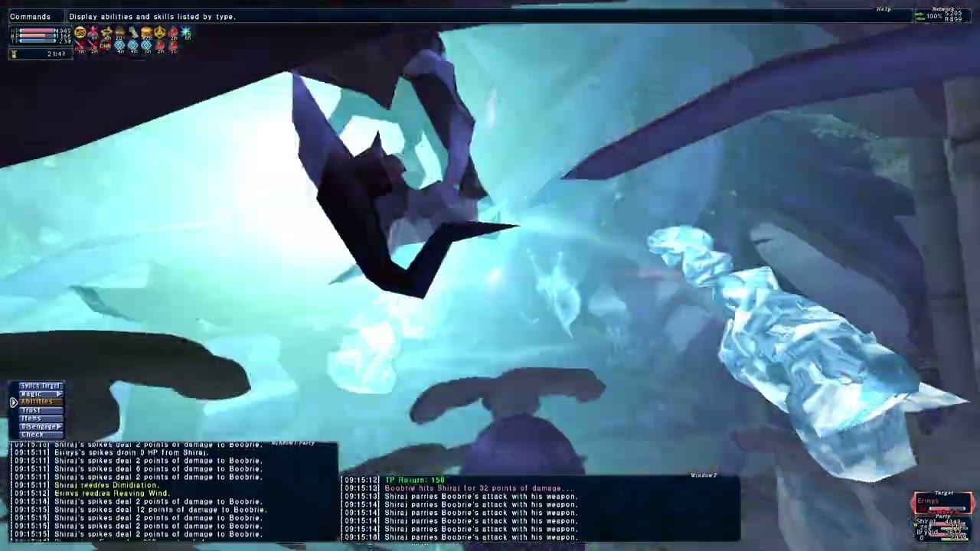This screenshot has height=551, width=980.
Task: Click the TP gauge bar
Action: (38, 41)
